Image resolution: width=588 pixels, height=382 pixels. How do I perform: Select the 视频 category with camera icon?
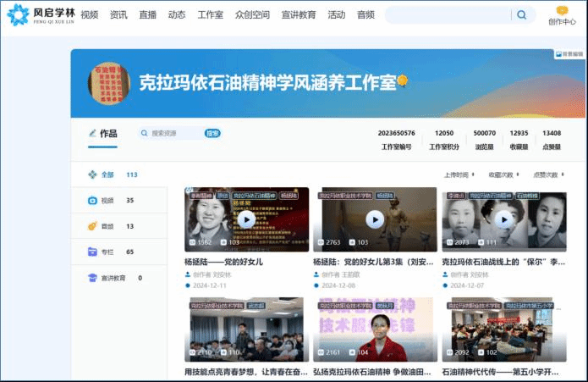point(107,201)
